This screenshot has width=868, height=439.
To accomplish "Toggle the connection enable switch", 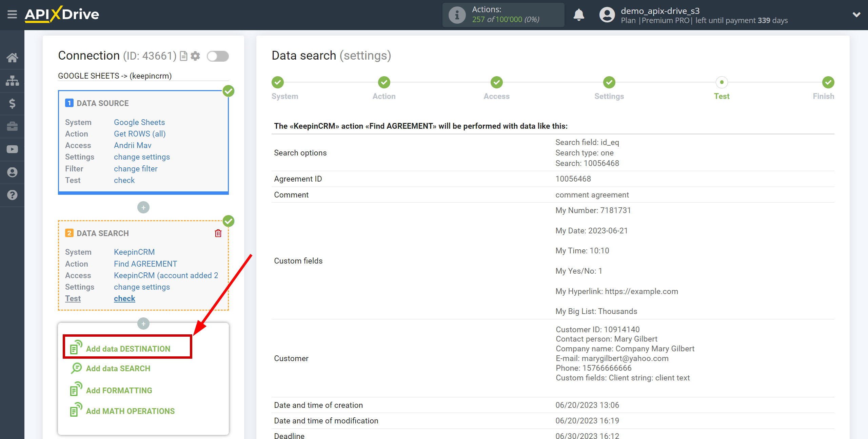I will coord(218,56).
